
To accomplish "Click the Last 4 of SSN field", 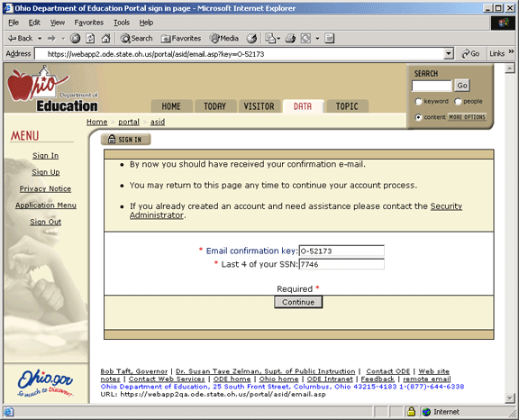I will (341, 264).
